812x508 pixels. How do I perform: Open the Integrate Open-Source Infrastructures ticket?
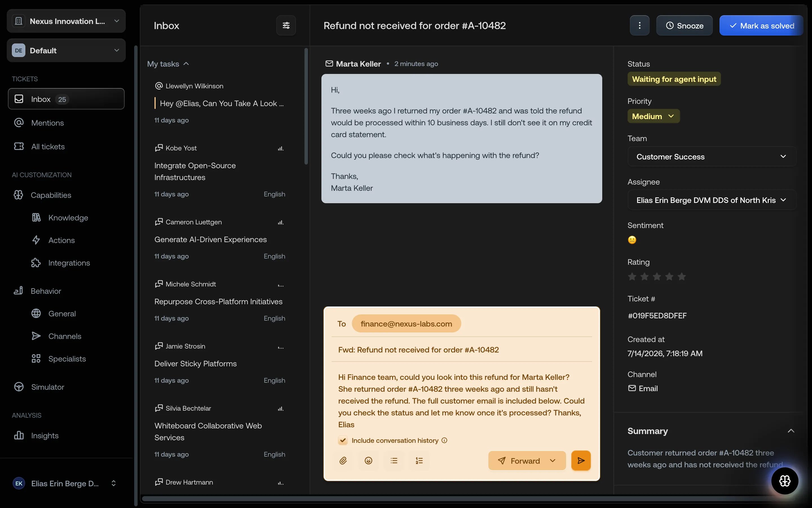click(220, 171)
